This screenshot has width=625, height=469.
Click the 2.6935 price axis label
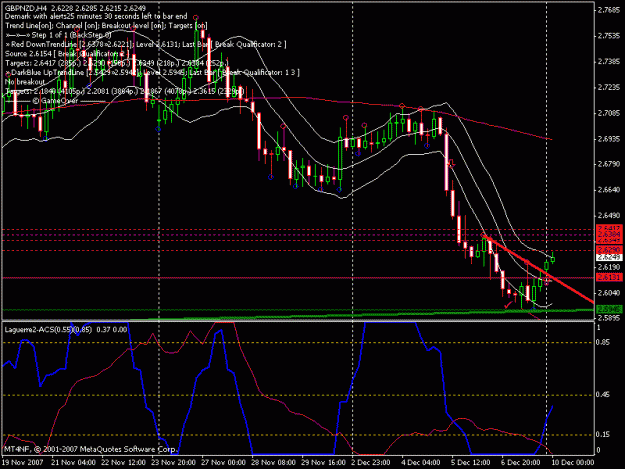point(609,139)
